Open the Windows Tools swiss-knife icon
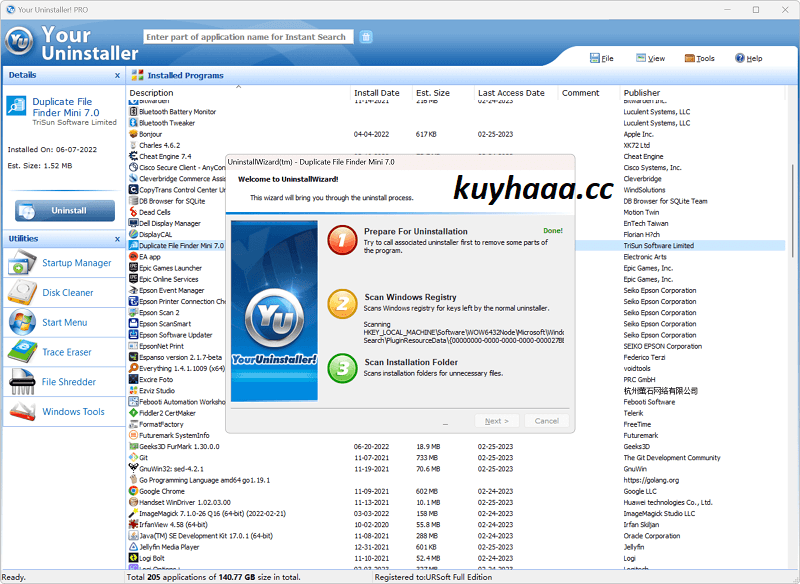 (x=22, y=411)
